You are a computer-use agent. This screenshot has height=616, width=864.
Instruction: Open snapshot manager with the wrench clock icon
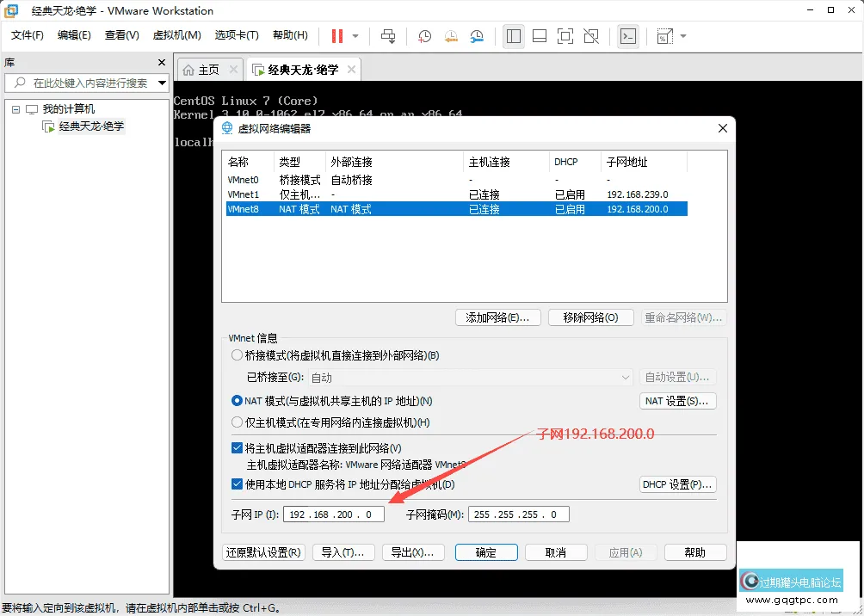478,36
